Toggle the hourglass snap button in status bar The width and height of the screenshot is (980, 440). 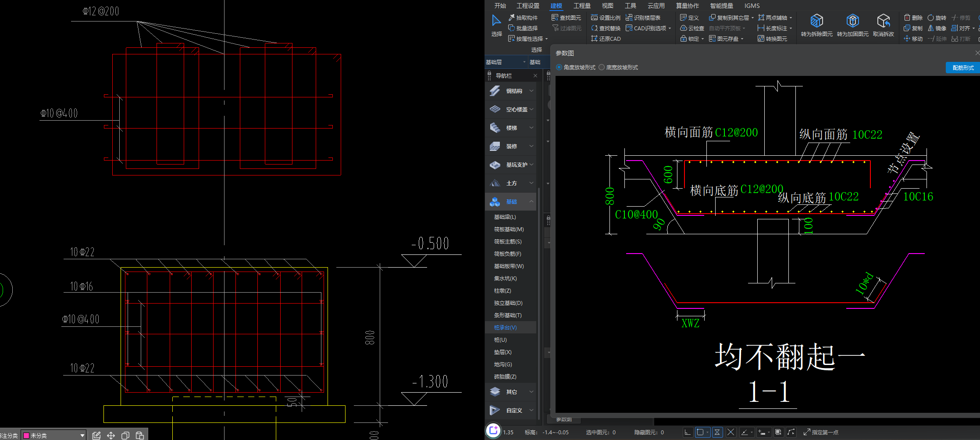point(717,432)
